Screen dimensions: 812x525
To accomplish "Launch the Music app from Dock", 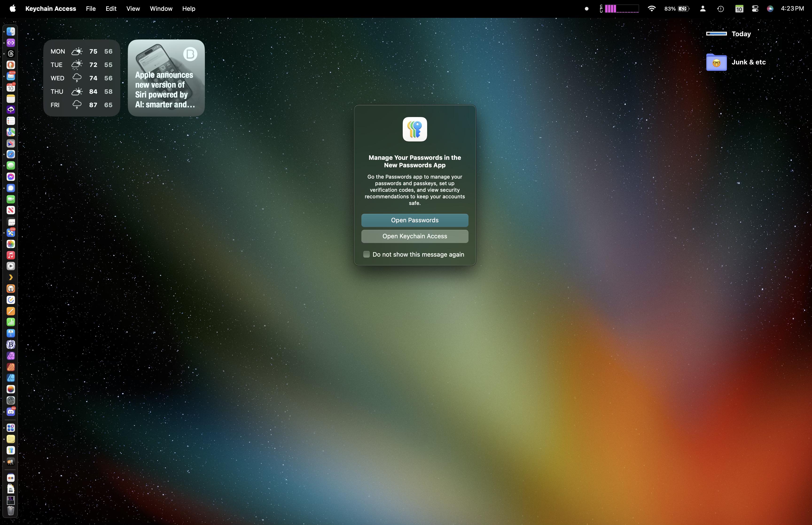I will click(11, 255).
